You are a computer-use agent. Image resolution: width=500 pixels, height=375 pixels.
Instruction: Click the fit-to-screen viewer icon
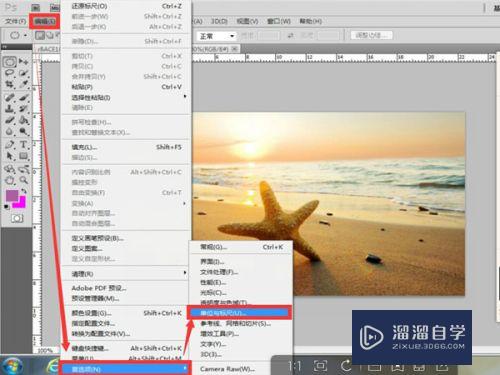tap(320, 366)
